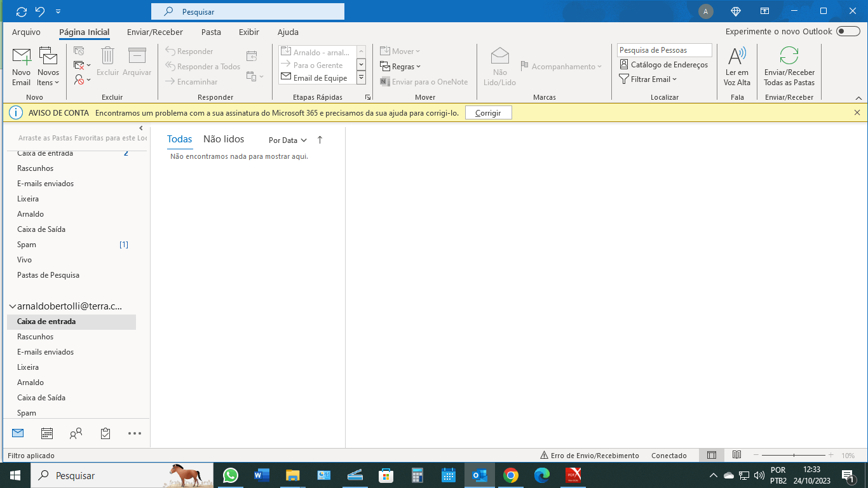
Task: Click Enviar para o OneNote
Action: (424, 82)
